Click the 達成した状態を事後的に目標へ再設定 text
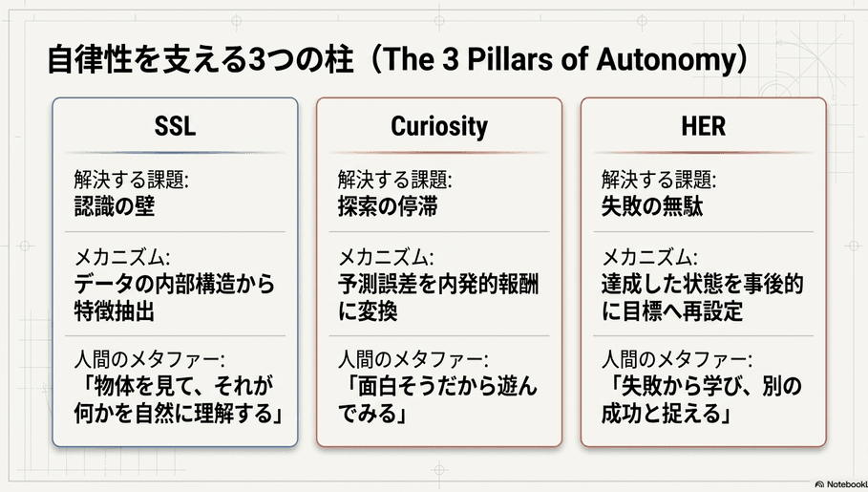 coord(703,297)
